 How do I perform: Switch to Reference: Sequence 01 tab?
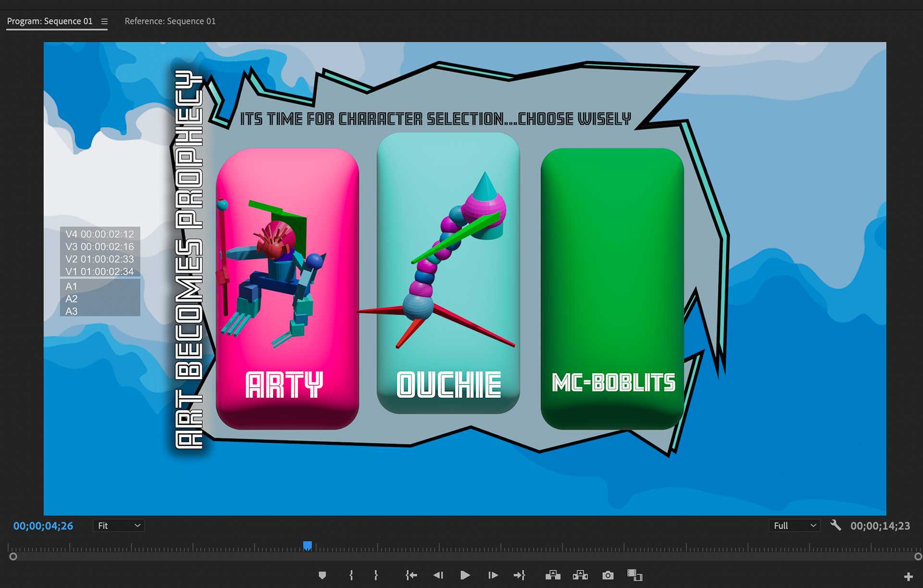170,21
